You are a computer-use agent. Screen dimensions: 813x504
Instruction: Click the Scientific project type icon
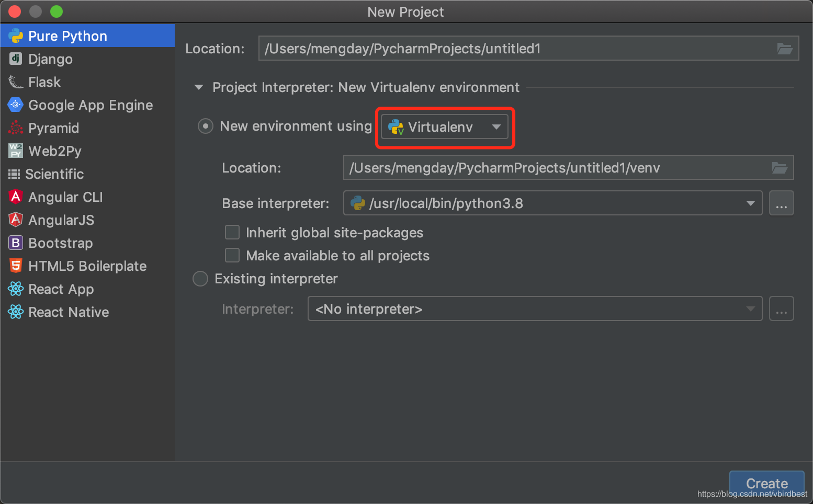14,174
